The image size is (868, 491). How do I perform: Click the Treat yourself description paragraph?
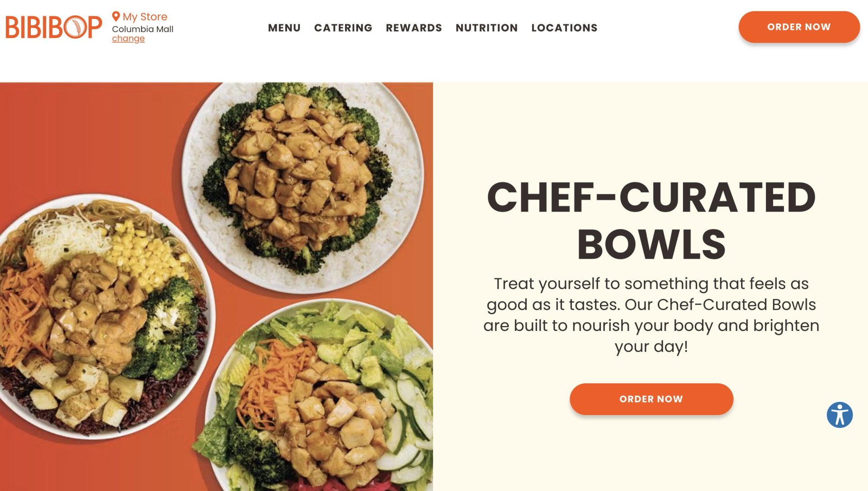(x=651, y=315)
